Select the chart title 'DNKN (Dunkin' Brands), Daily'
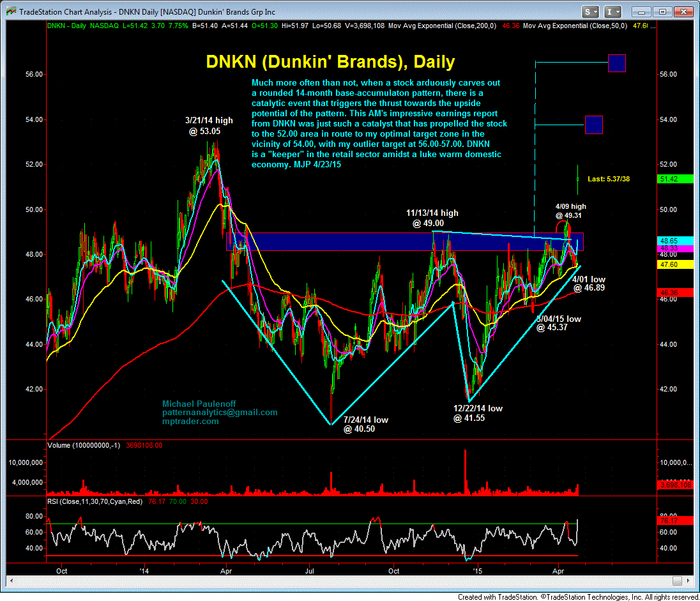 click(x=330, y=61)
